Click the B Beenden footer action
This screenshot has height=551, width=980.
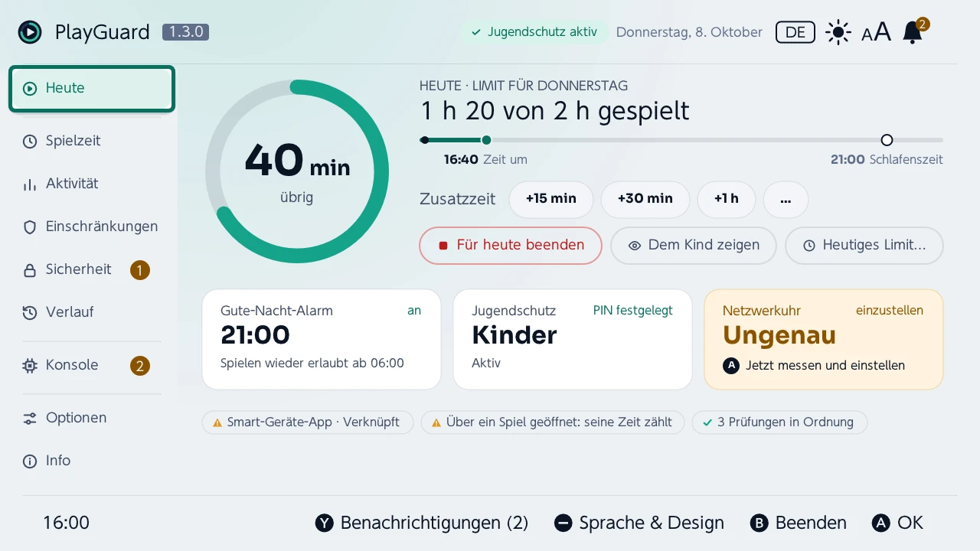pyautogui.click(x=799, y=523)
